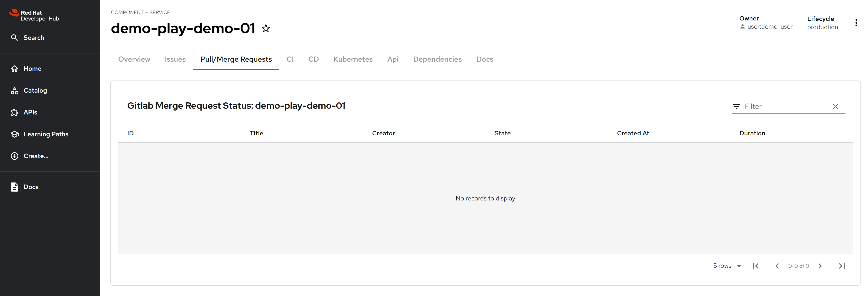Open the user:demo-user owner link
868x296 pixels.
point(770,27)
